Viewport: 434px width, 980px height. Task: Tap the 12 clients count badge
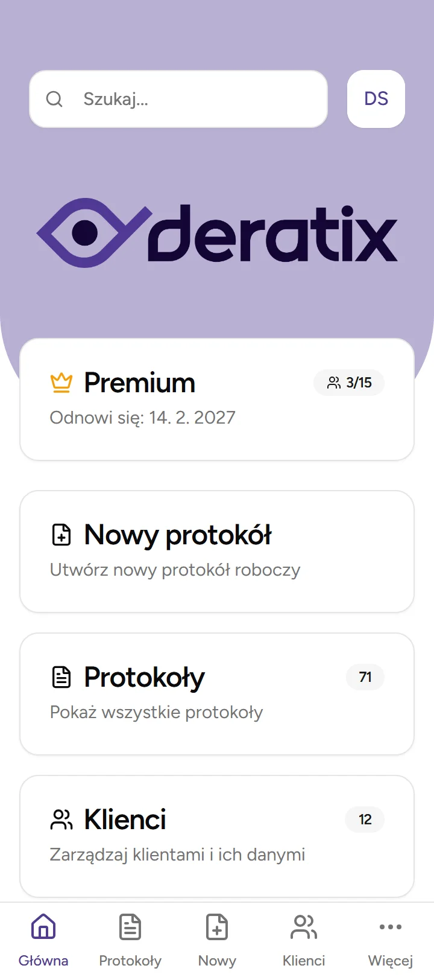pyautogui.click(x=365, y=819)
